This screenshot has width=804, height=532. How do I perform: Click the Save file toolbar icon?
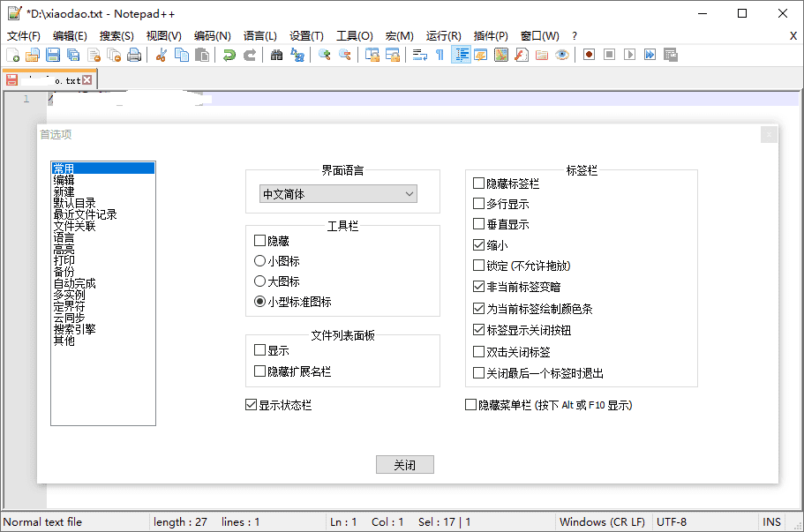(53, 55)
